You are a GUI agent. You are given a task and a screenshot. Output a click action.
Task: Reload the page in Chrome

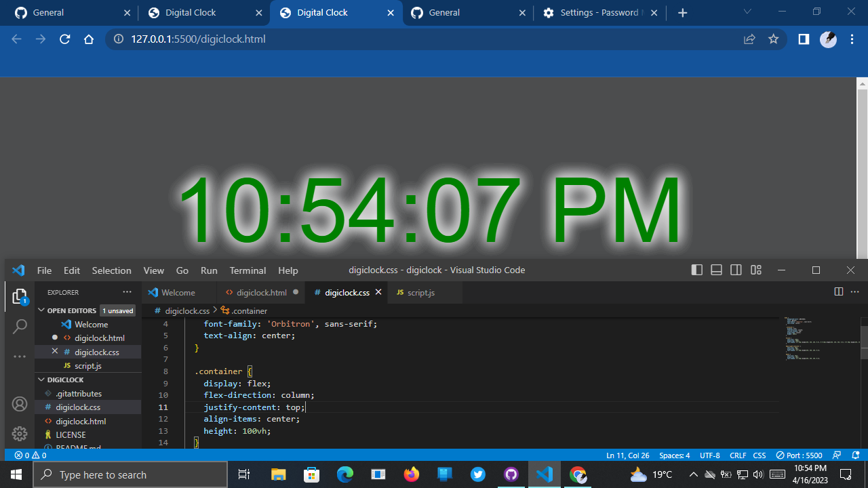64,39
